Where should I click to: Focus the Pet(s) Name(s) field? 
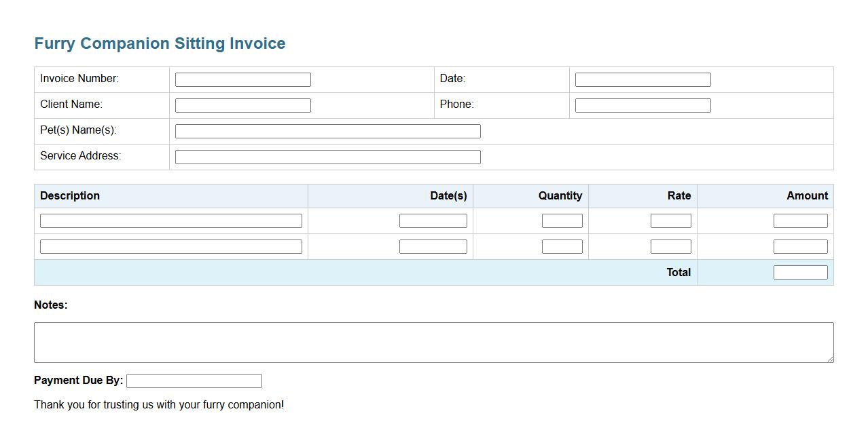point(327,132)
